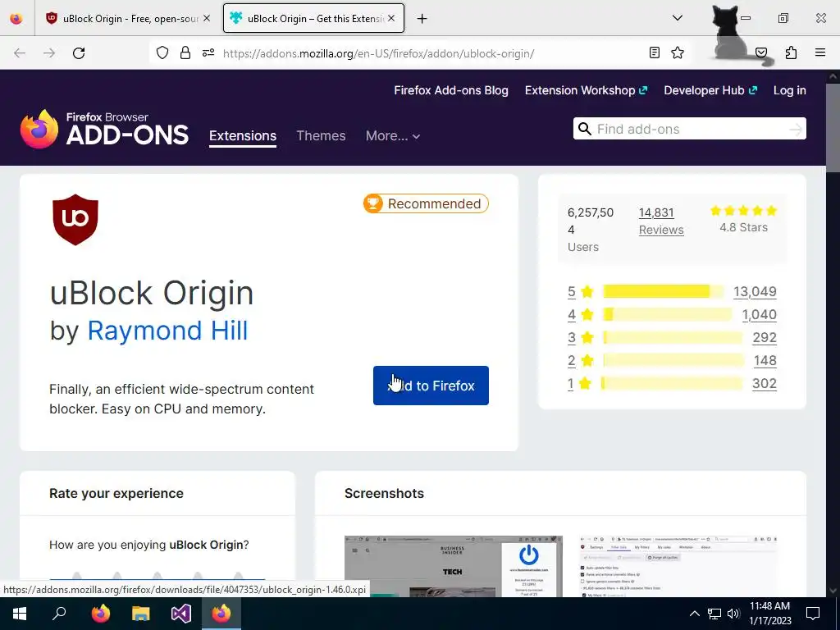This screenshot has width=840, height=630.
Task: Open Developer Hub link
Action: (x=710, y=90)
